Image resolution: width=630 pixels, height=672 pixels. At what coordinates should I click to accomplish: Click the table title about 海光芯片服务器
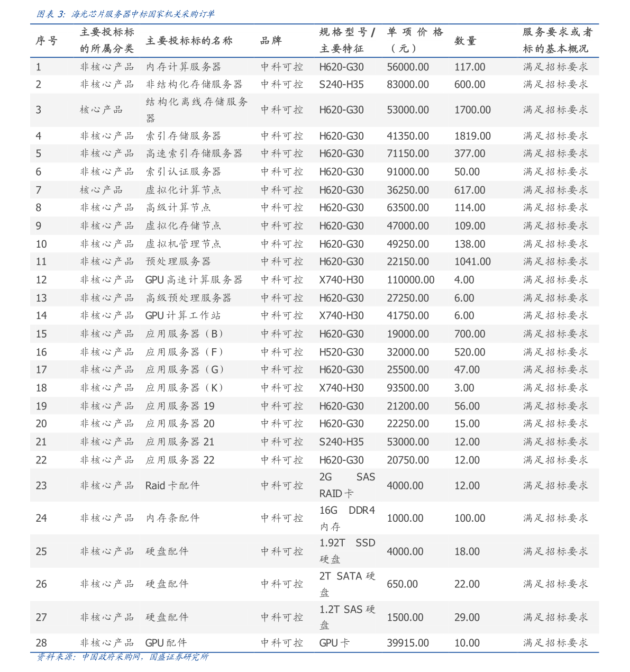(125, 14)
